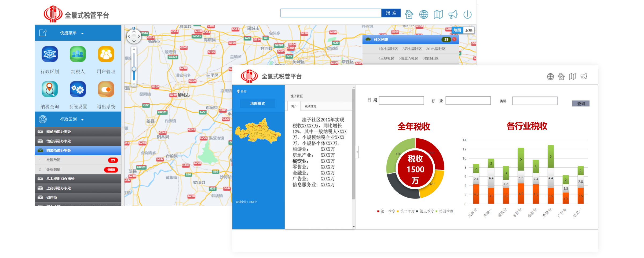Click scrollbar down arrow in info panel
The width and height of the screenshot is (644, 258).
(354, 227)
